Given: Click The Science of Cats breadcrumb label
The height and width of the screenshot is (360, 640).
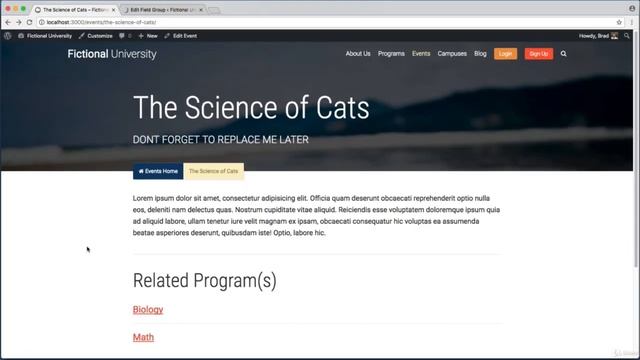Looking at the screenshot, I should coord(213,171).
